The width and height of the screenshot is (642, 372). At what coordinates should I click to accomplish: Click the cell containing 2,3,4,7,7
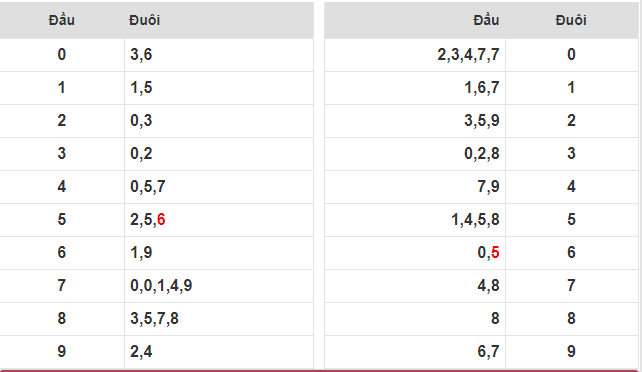click(415, 55)
